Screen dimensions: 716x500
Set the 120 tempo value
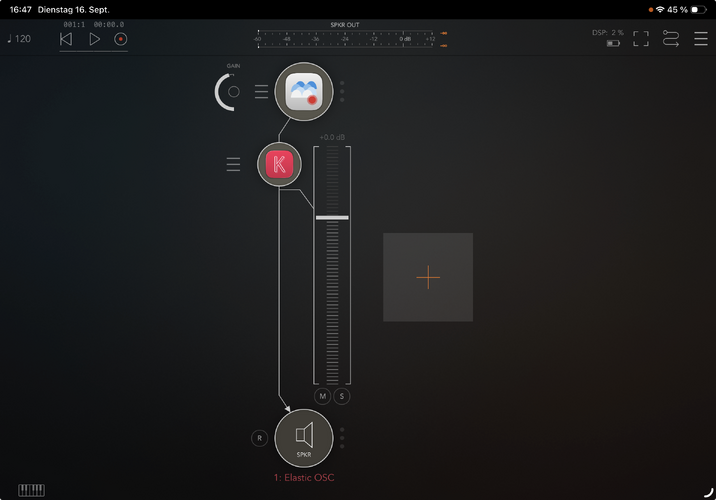pos(19,39)
